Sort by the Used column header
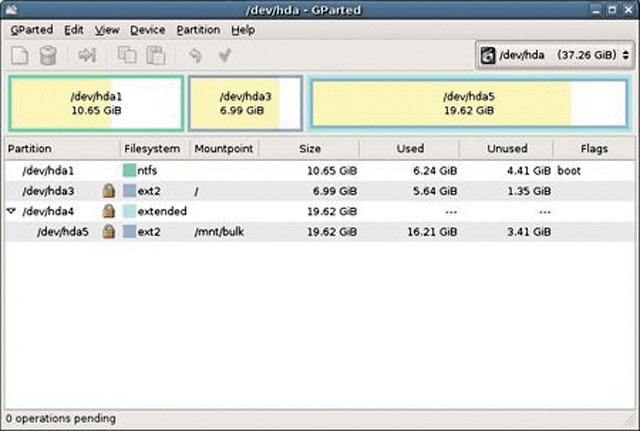Viewport: 640px width, 431px height. click(x=410, y=149)
